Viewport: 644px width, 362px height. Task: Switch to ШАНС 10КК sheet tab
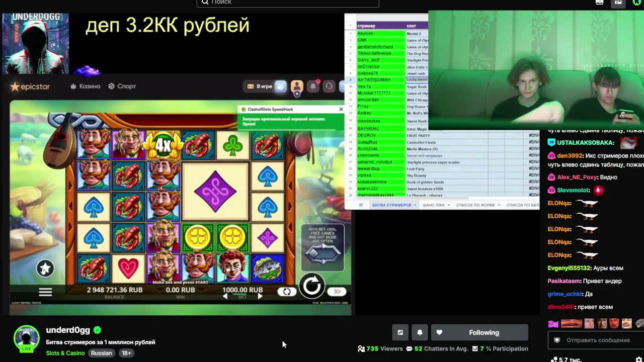coord(433,205)
